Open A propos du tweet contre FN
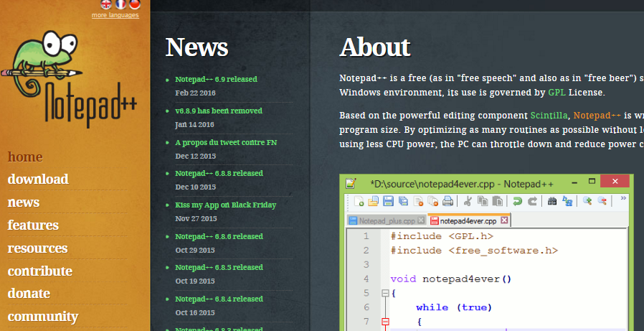644x331 pixels. [226, 142]
